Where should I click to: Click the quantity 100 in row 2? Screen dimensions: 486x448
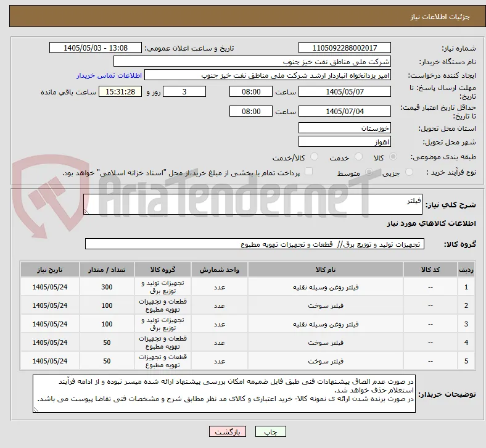(107, 305)
